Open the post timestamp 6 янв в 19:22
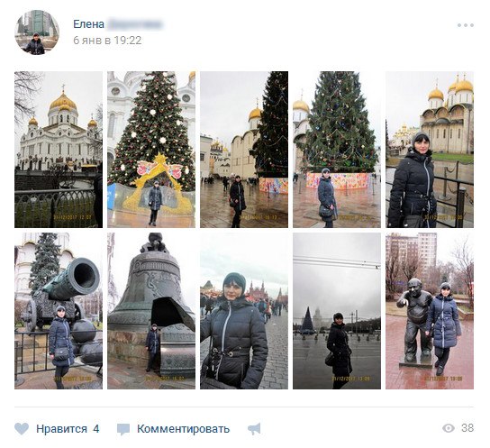The width and height of the screenshot is (490, 448). [107, 41]
